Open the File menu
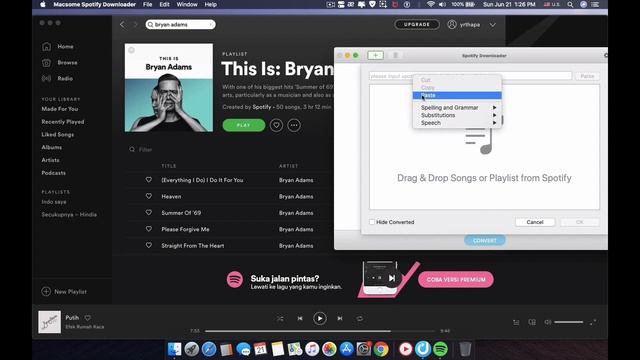640x360 pixels. click(x=147, y=4)
